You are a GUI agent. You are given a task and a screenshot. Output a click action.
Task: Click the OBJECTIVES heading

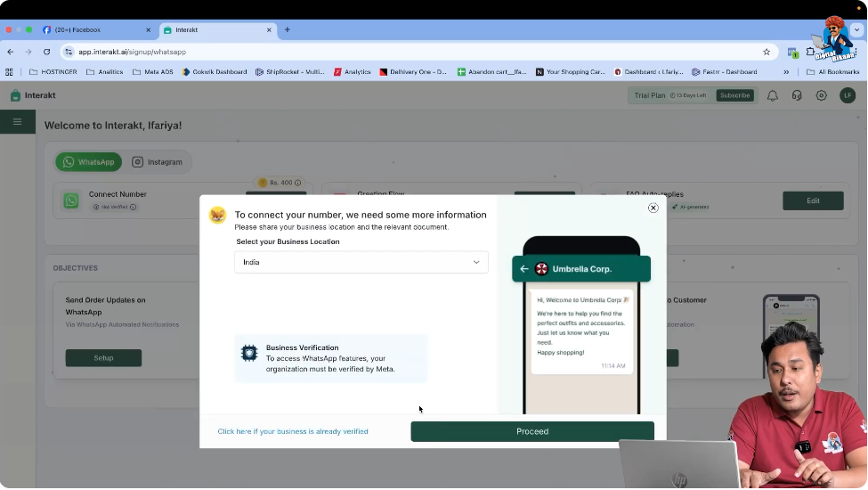pyautogui.click(x=76, y=268)
